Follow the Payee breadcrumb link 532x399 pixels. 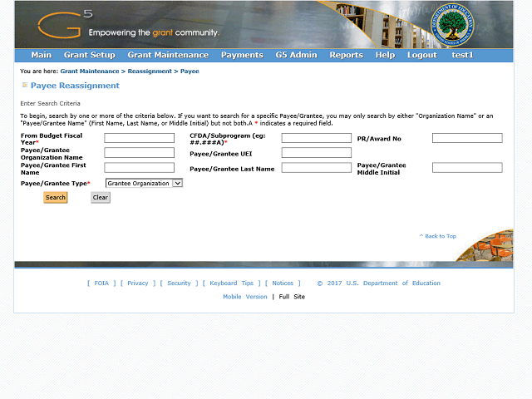pos(190,71)
